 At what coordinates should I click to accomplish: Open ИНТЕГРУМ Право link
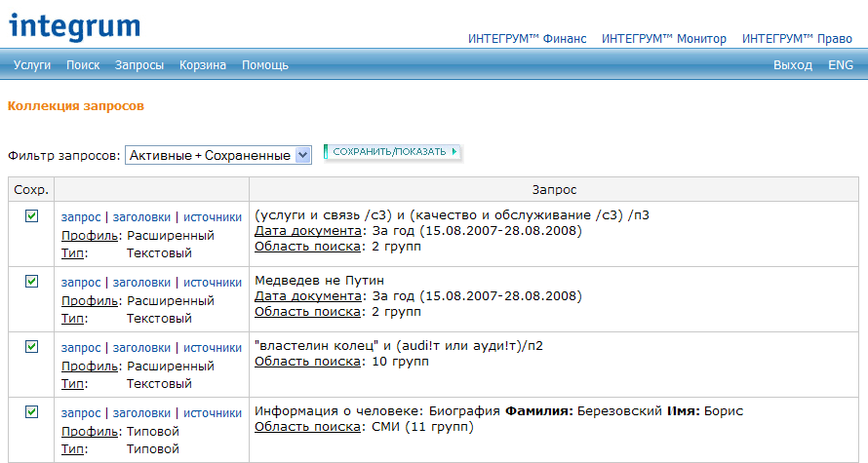coord(797,39)
